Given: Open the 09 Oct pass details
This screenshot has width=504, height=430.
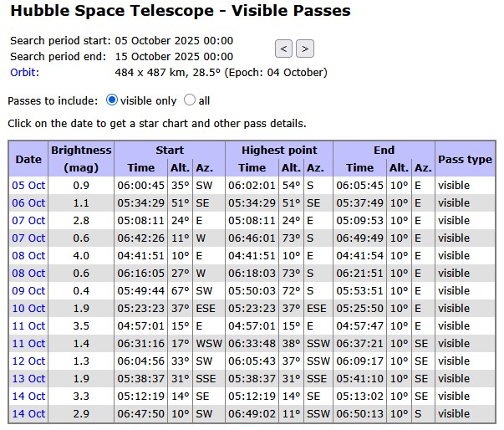Looking at the screenshot, I should pos(28,290).
